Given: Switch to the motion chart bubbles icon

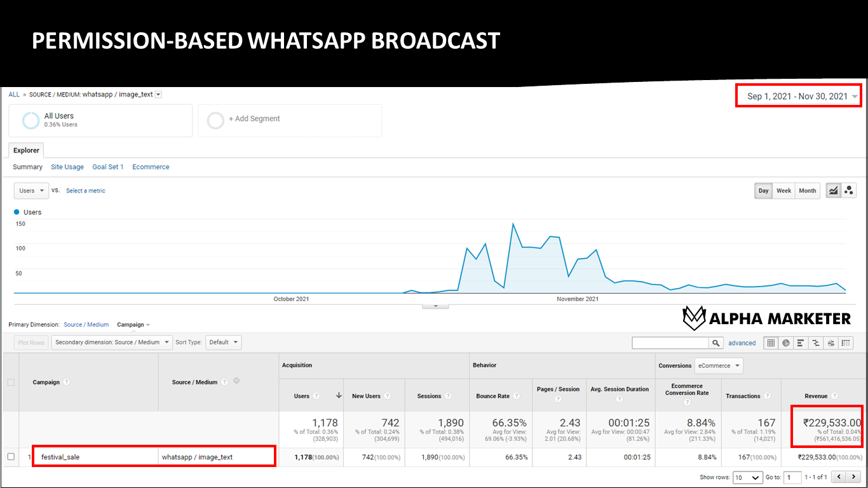Looking at the screenshot, I should click(849, 190).
